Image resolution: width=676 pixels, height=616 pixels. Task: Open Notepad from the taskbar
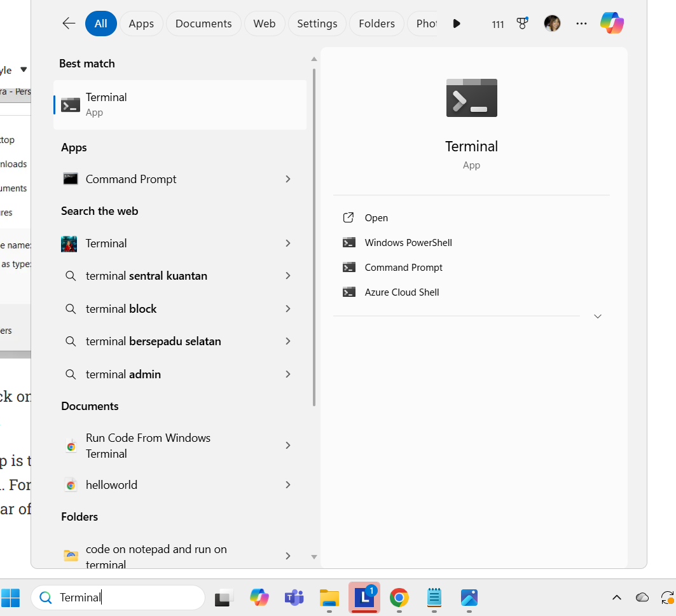point(434,598)
